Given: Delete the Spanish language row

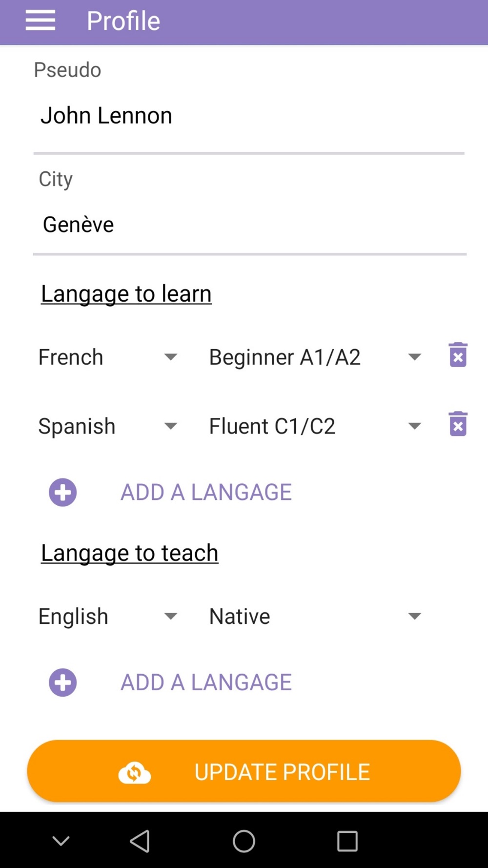Looking at the screenshot, I should coord(458,424).
